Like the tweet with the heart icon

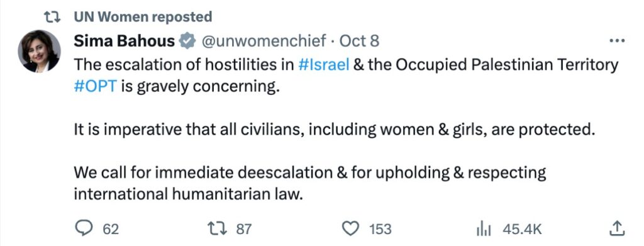351,229
